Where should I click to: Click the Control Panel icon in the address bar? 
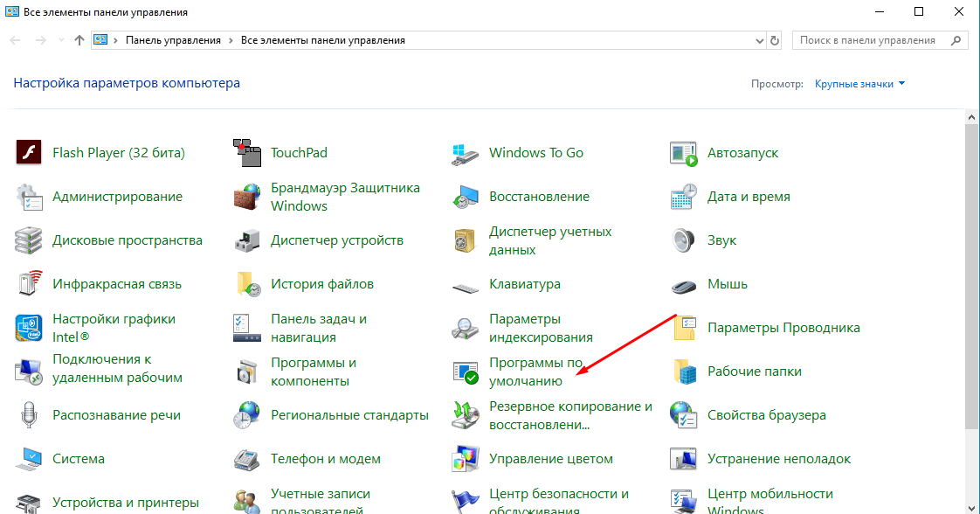(x=100, y=40)
